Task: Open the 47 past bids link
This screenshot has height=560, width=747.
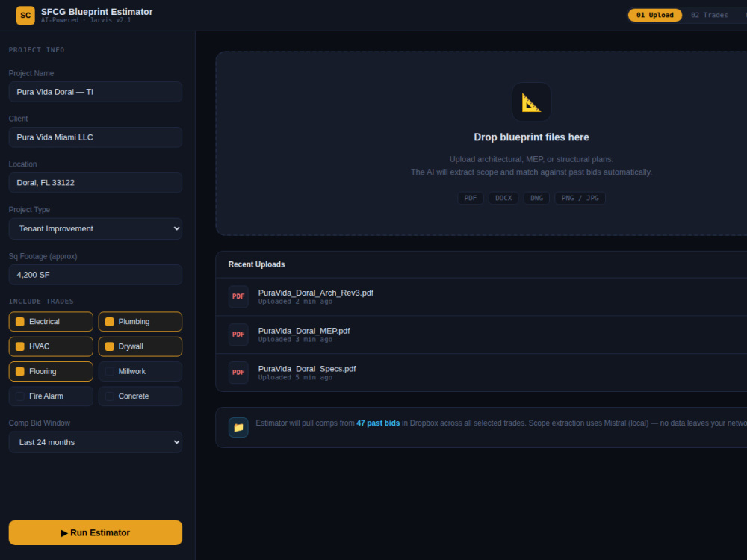Action: (378, 423)
